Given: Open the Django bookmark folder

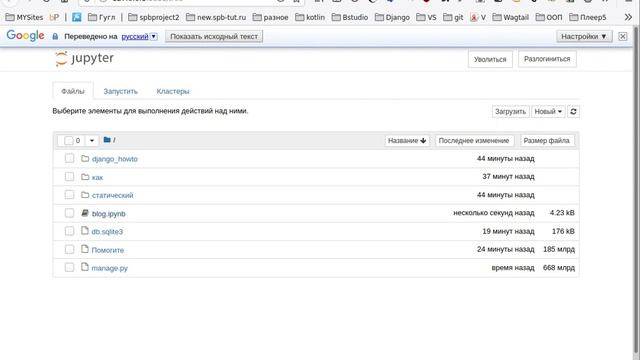Looking at the screenshot, I should click(x=392, y=17).
